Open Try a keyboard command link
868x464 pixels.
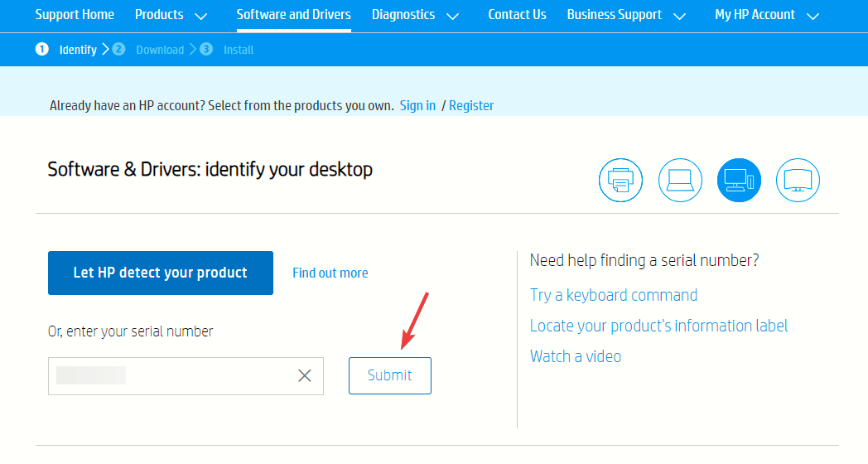click(614, 295)
